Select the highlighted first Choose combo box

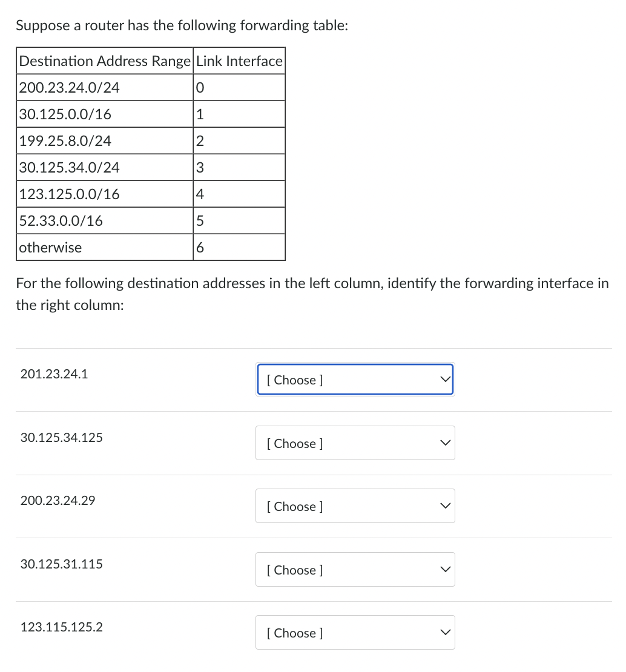pos(355,379)
